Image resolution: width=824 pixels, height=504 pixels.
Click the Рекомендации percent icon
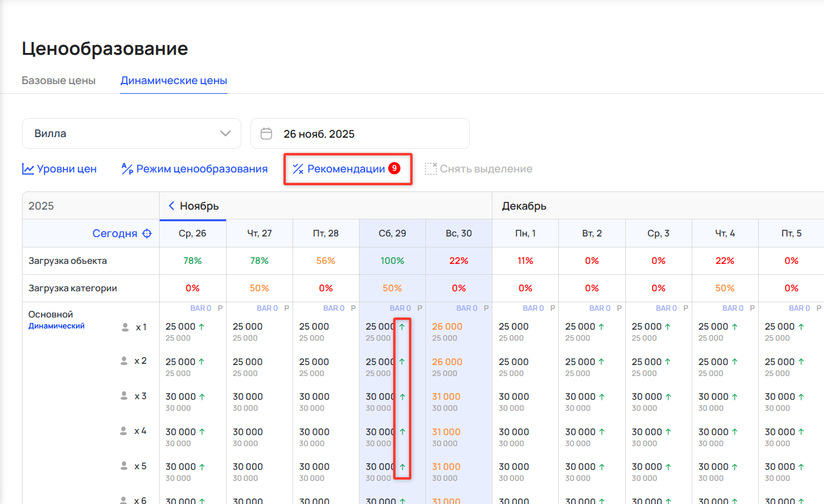tap(298, 169)
